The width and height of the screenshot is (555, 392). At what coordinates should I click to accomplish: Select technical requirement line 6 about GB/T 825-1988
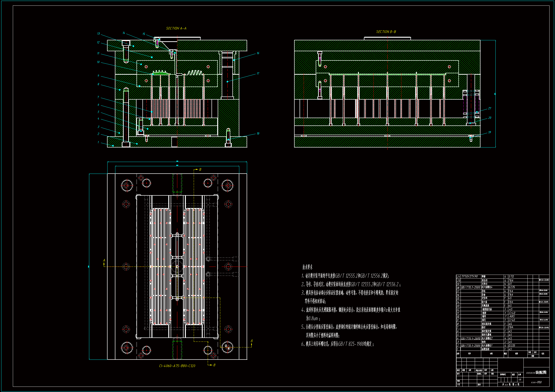pyautogui.click(x=338, y=344)
